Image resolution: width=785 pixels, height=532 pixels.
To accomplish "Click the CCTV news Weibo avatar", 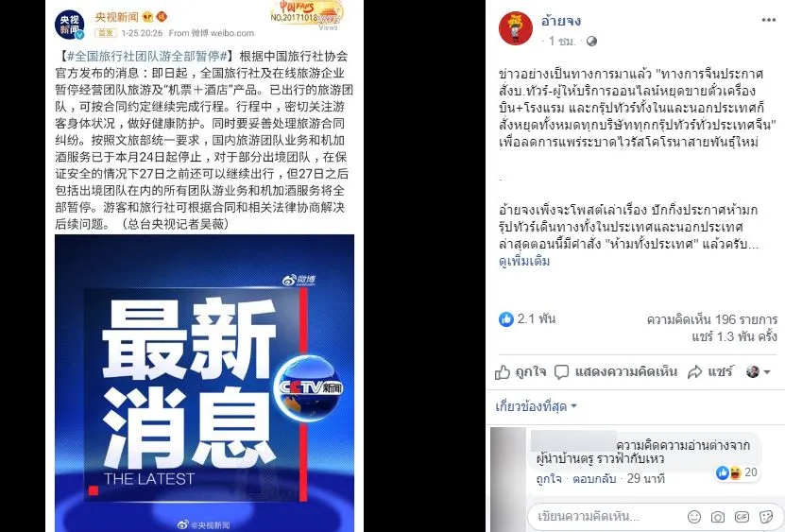I will [70, 24].
